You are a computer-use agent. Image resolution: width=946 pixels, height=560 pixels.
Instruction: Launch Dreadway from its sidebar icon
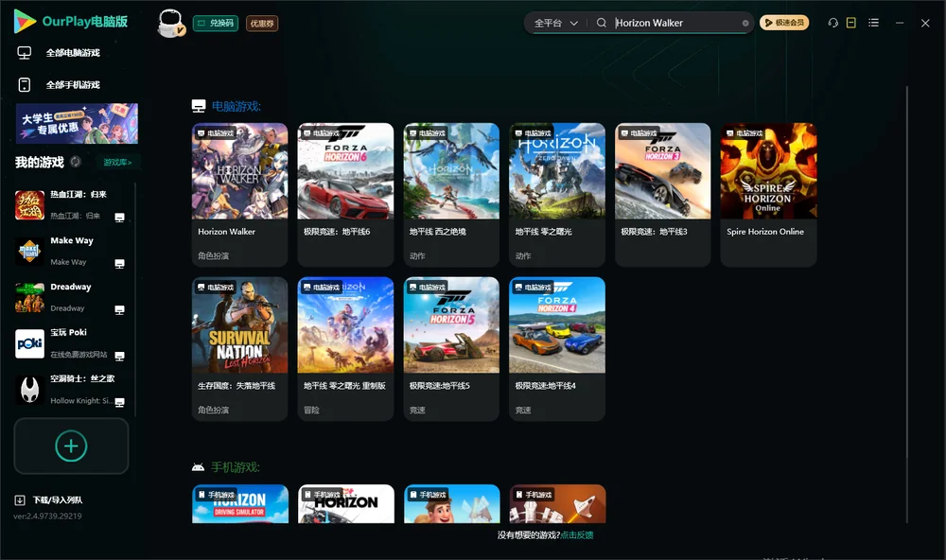(29, 297)
